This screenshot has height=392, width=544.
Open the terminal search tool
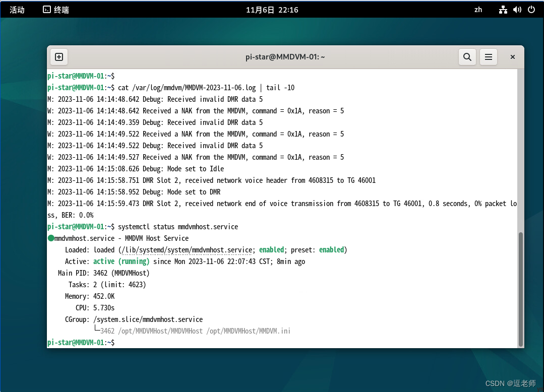[x=467, y=57]
